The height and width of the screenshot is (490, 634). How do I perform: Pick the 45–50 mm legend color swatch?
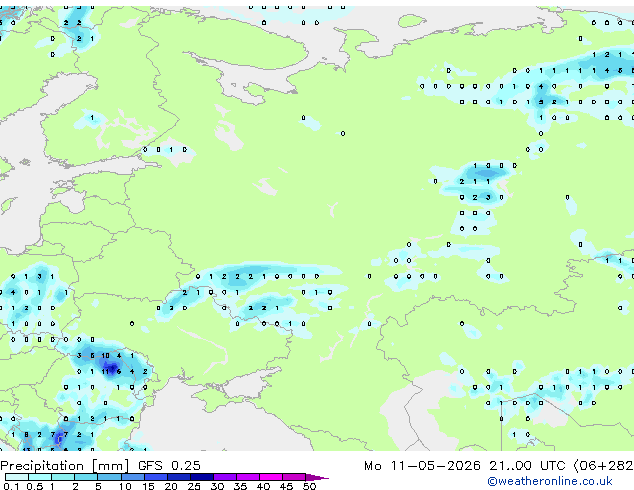click(294, 477)
